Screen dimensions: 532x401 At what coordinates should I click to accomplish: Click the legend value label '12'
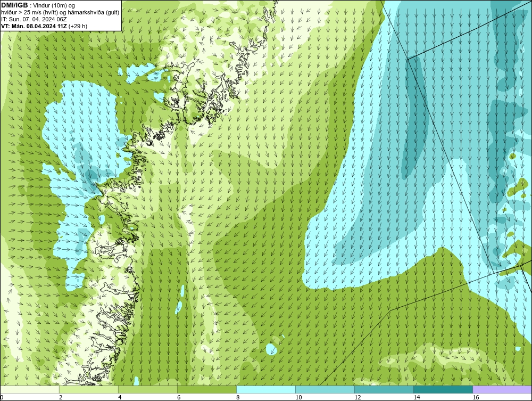pyautogui.click(x=358, y=397)
